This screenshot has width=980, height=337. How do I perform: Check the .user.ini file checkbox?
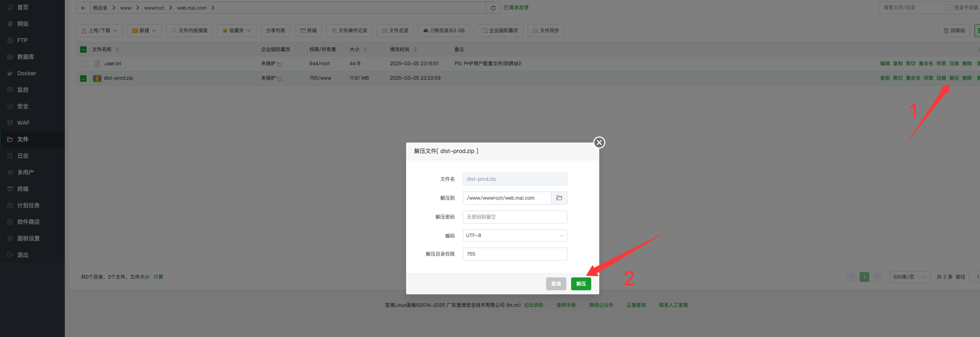click(x=83, y=64)
